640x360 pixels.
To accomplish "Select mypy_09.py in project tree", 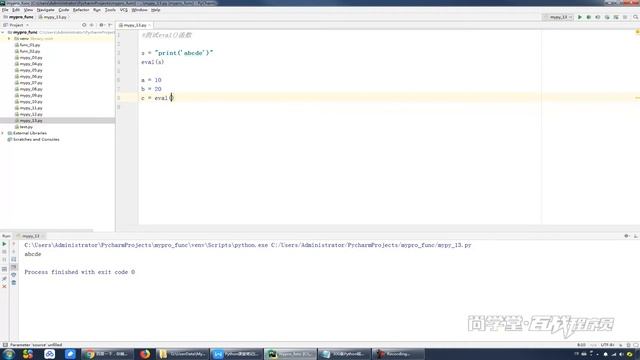I will click(x=30, y=96).
